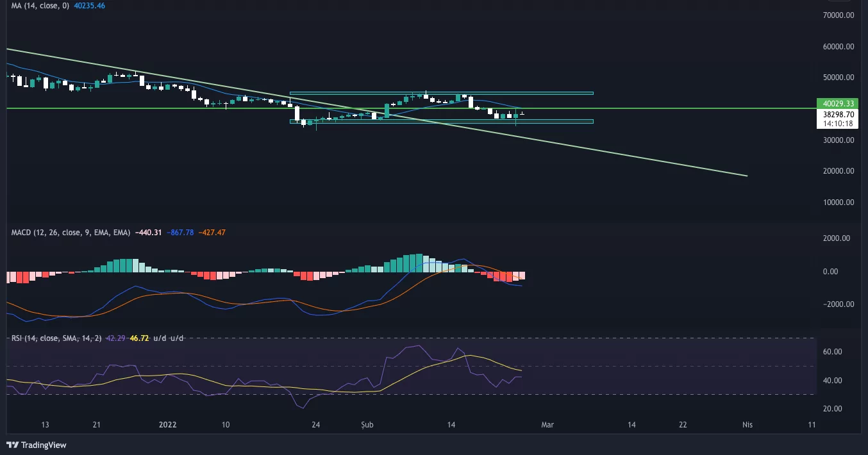Click MACD signal value -427.47
Image resolution: width=868 pixels, height=455 pixels.
(x=212, y=233)
